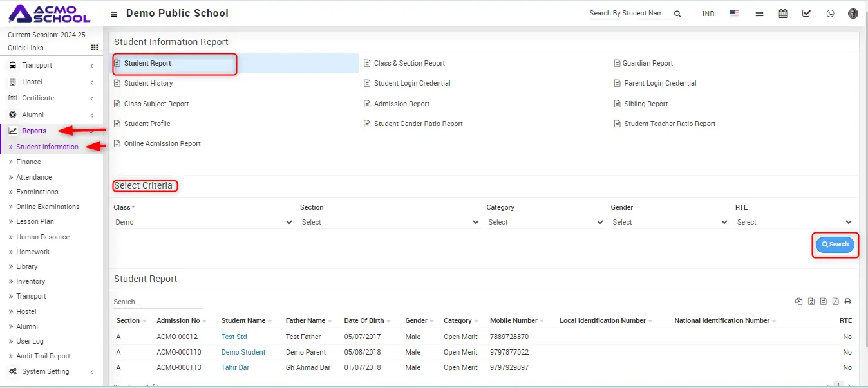
Task: Export student report as PDF
Action: [x=835, y=301]
